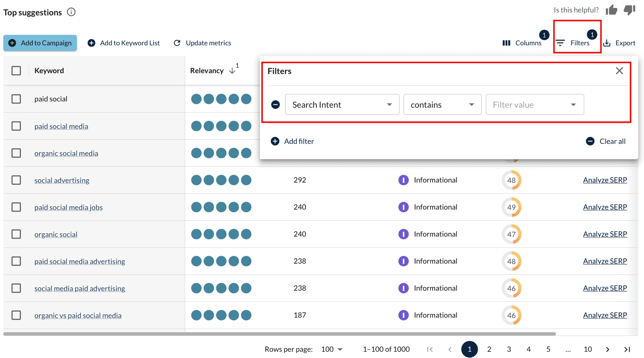Click the Update metrics refresh icon
Screen dimensions: 644x358
[177, 43]
